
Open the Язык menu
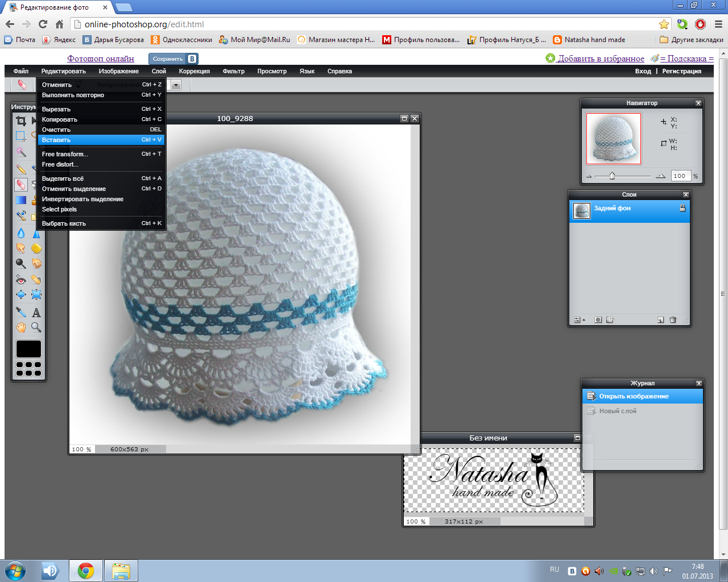[307, 71]
